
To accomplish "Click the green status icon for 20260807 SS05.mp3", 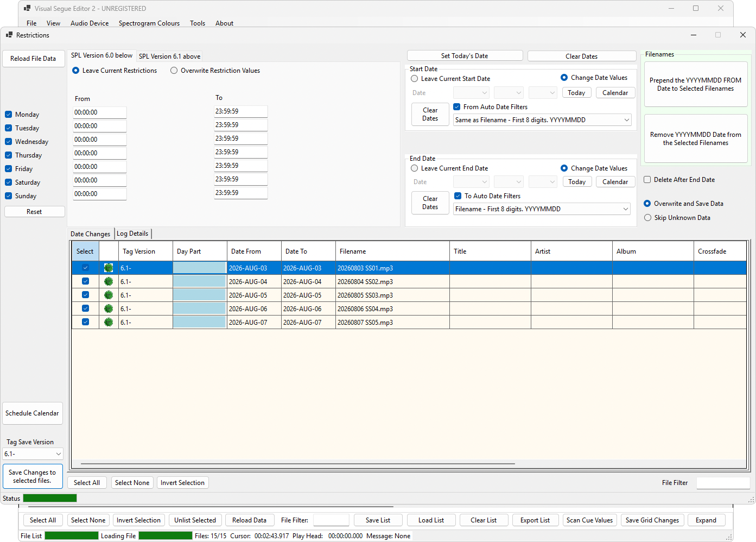I will pos(109,322).
